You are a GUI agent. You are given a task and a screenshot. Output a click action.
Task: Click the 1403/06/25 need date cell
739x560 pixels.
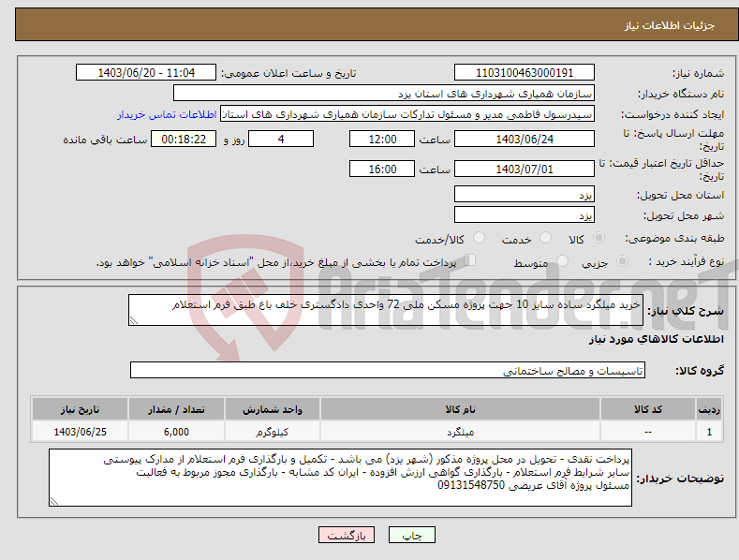click(x=80, y=432)
